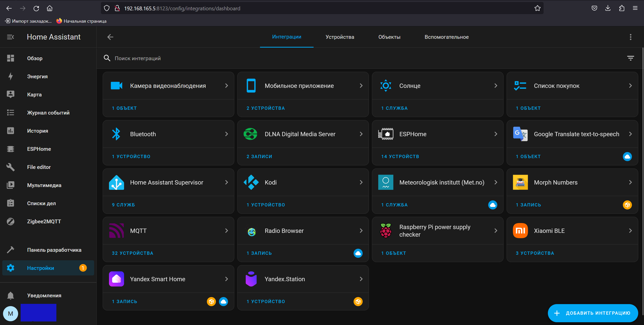Screen dimensions: 644x325
Task: Click the Google Translate logo icon
Action: point(520,134)
